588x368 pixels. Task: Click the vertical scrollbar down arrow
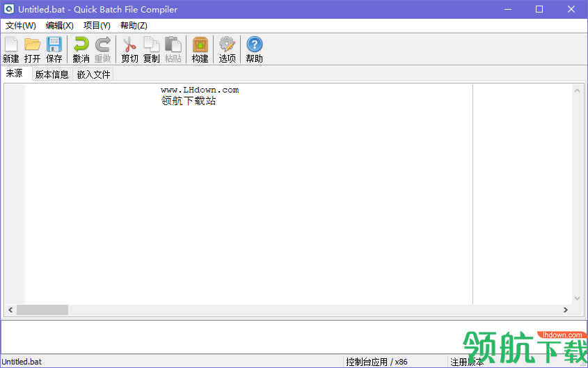[x=577, y=298]
